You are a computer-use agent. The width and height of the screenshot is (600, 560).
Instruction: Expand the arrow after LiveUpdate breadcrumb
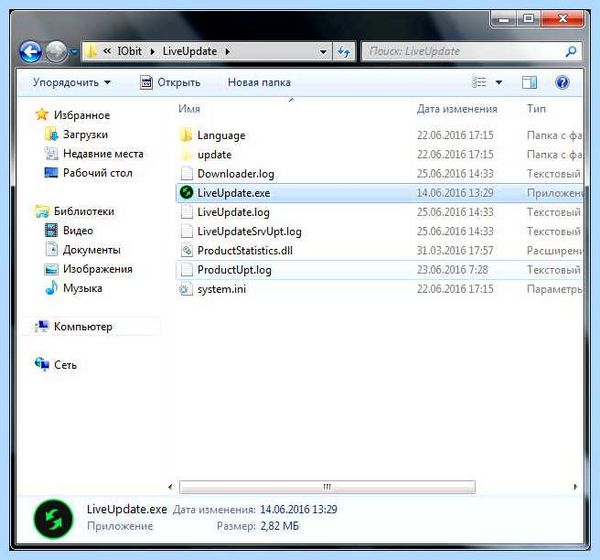228,52
